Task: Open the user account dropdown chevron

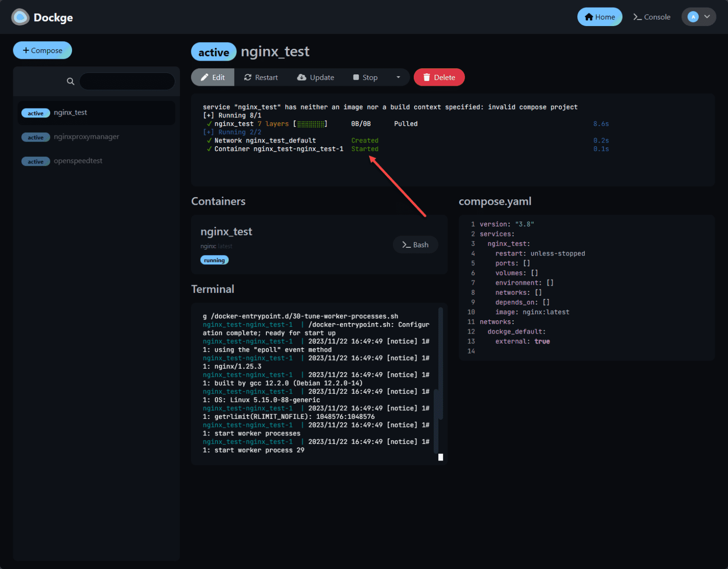Action: click(x=707, y=17)
